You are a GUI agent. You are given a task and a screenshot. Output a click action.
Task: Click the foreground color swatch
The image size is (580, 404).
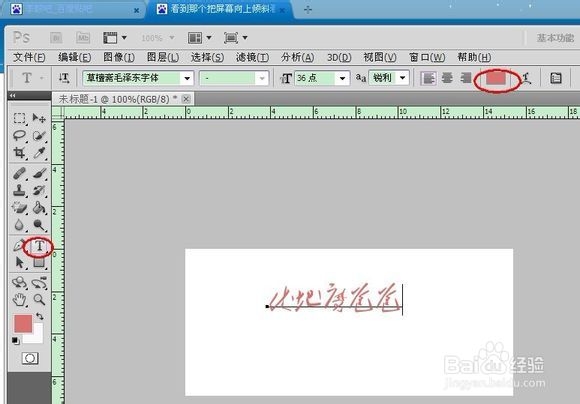click(x=23, y=324)
